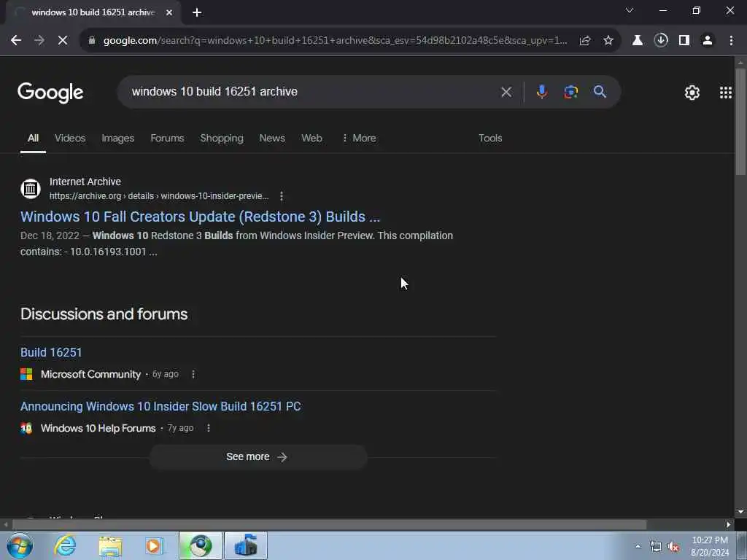
Task: Open the downloads icon in the toolbar
Action: [x=660, y=41]
